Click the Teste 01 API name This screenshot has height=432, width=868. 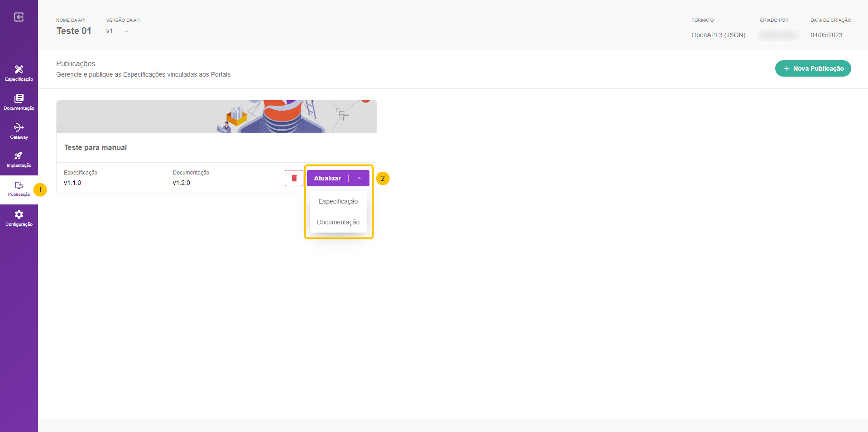[74, 31]
